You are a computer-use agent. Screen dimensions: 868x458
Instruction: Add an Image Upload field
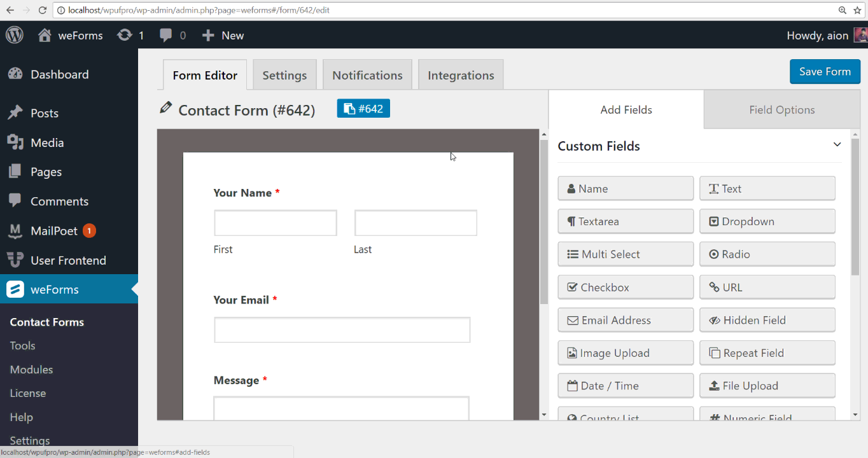click(x=626, y=352)
